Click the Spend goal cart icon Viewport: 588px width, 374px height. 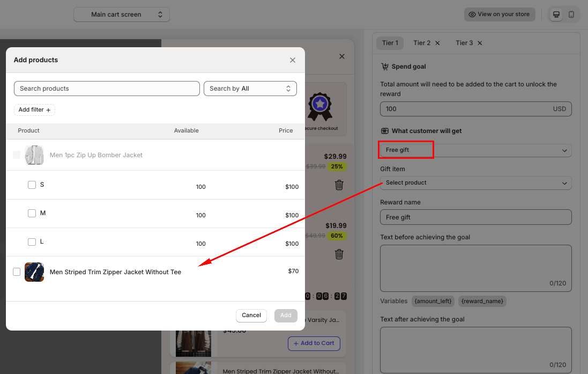385,67
